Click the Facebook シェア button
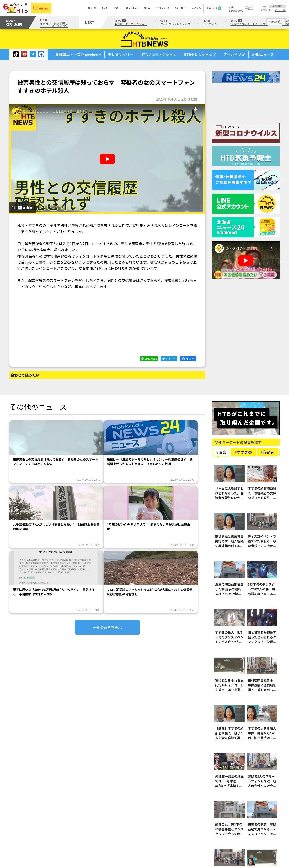 coord(188,359)
